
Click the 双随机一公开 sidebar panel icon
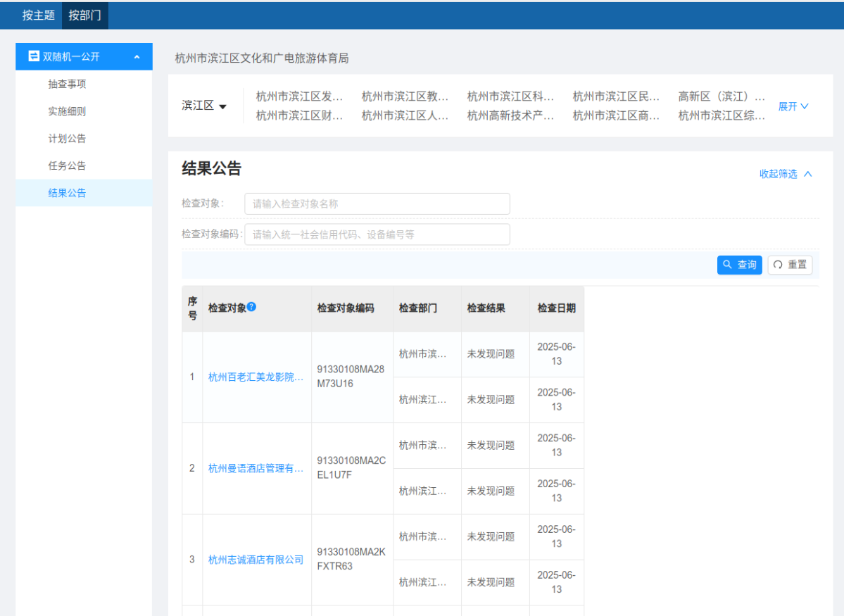point(34,56)
